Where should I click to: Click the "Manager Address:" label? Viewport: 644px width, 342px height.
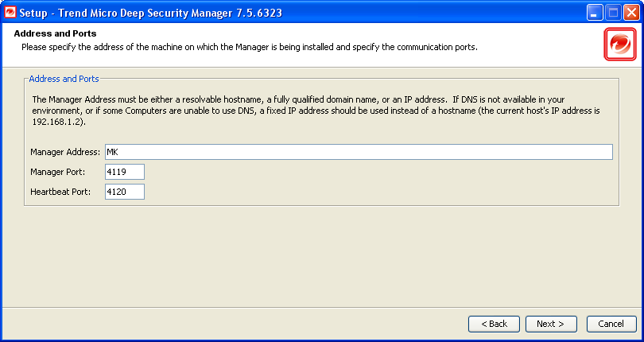click(65, 152)
